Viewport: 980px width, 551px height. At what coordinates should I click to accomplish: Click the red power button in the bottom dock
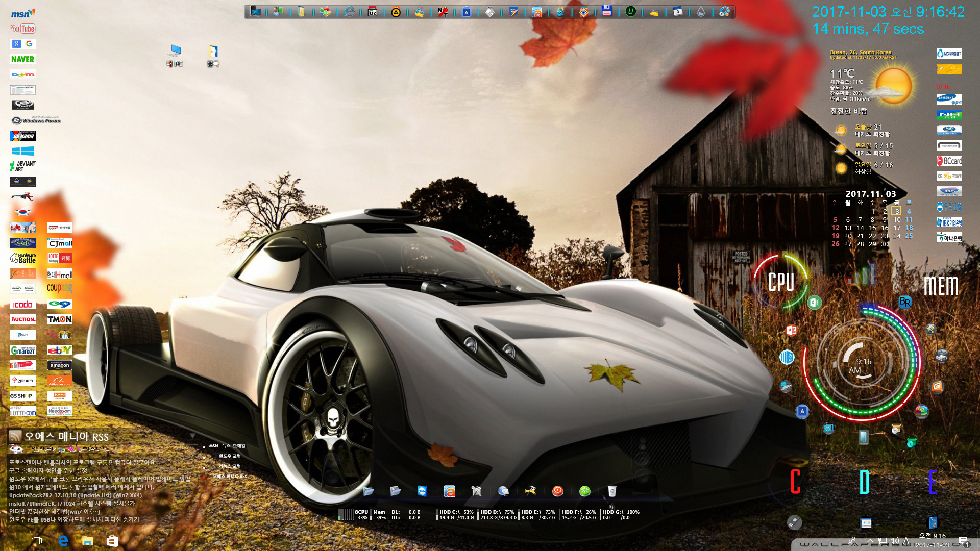(558, 491)
